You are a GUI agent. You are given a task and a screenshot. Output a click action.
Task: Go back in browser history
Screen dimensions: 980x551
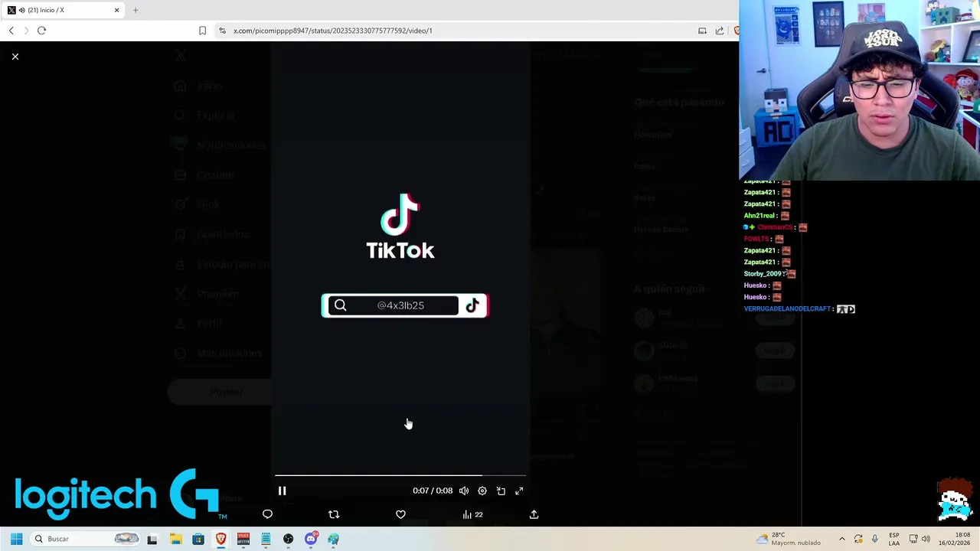[x=11, y=31]
